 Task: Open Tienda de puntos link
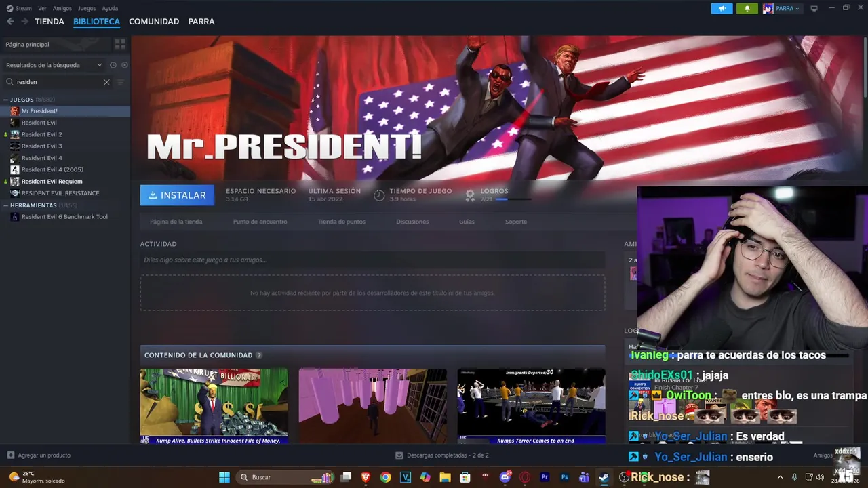coord(341,222)
